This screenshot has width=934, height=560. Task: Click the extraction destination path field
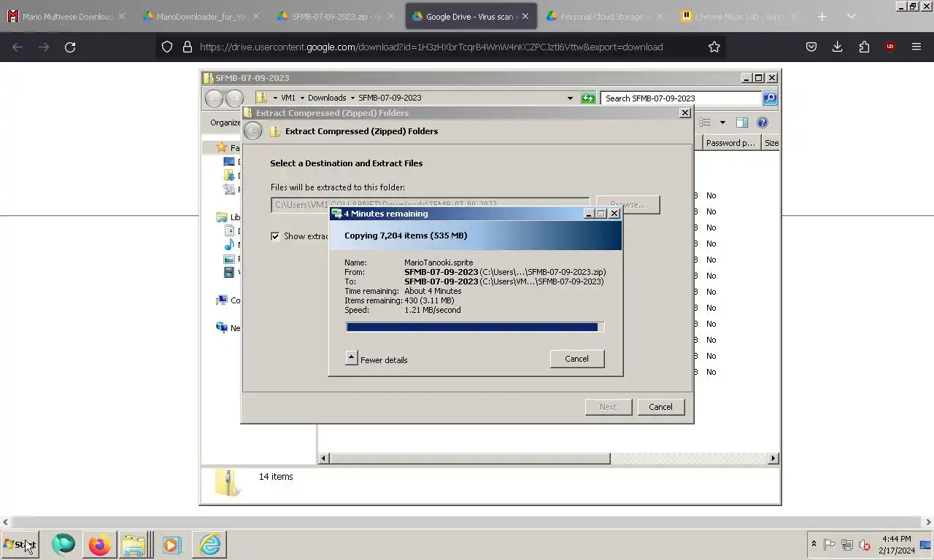pyautogui.click(x=430, y=205)
